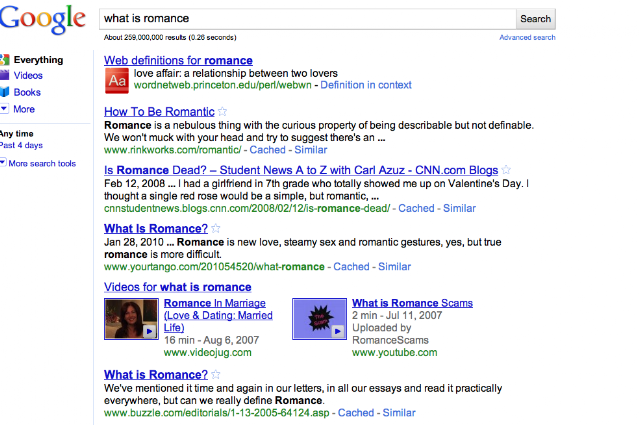
Task: Select the Any time filter
Action: pos(17,133)
